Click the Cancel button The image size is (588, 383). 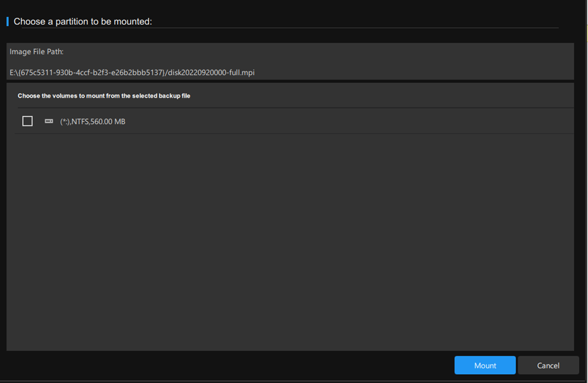pyautogui.click(x=548, y=365)
